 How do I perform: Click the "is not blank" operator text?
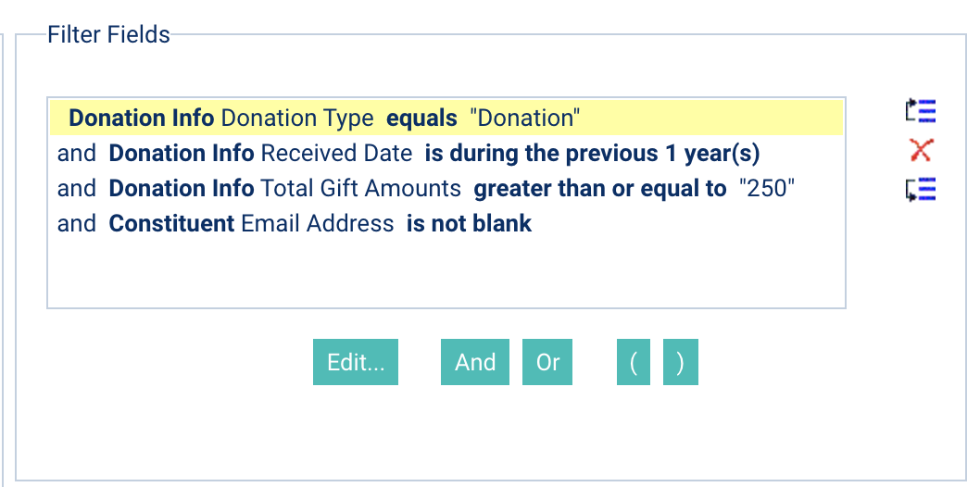[x=470, y=223]
